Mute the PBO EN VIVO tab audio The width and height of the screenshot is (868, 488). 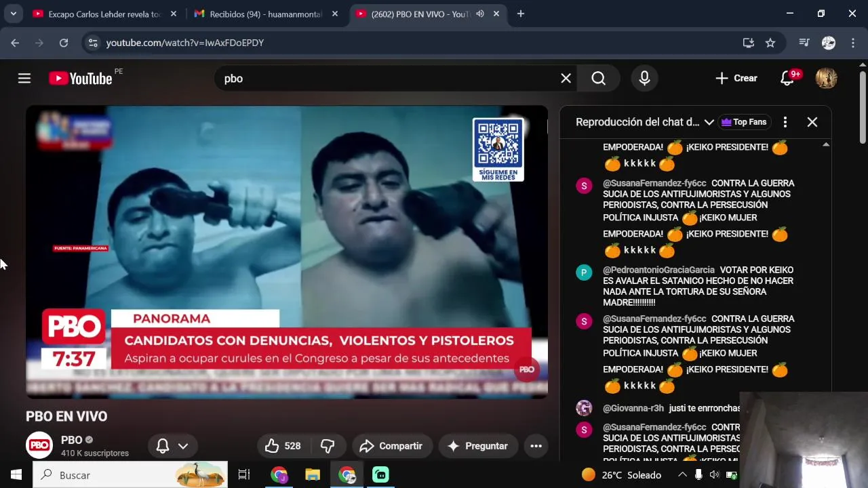pos(480,14)
